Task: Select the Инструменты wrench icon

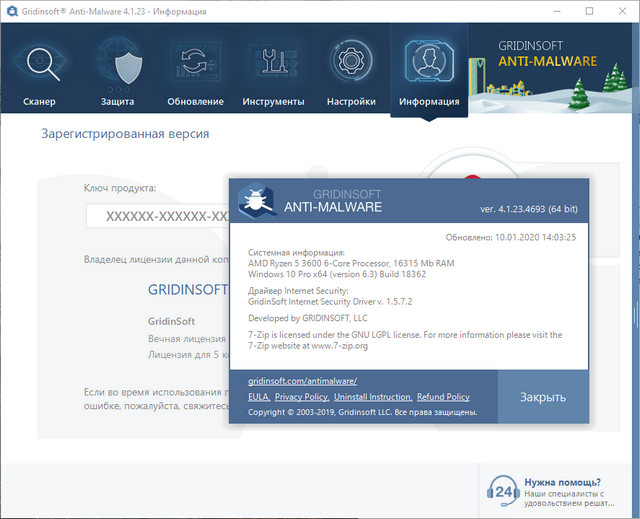Action: pos(273,66)
